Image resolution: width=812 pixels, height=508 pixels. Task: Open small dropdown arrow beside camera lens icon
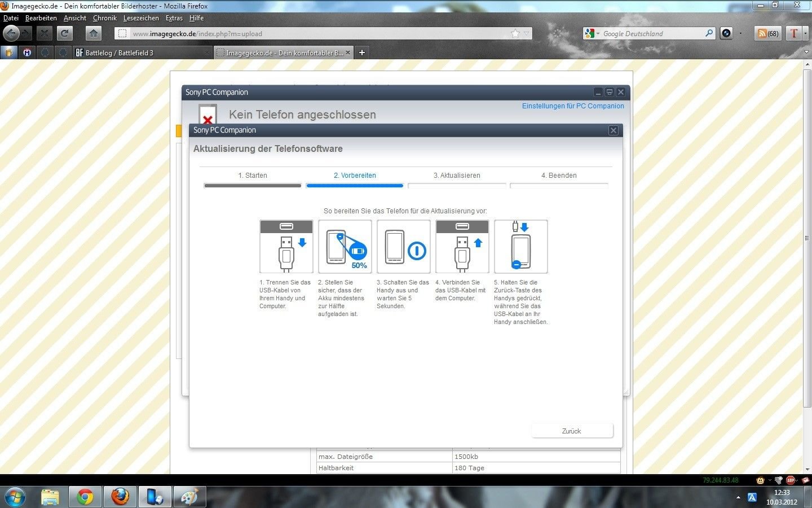740,34
